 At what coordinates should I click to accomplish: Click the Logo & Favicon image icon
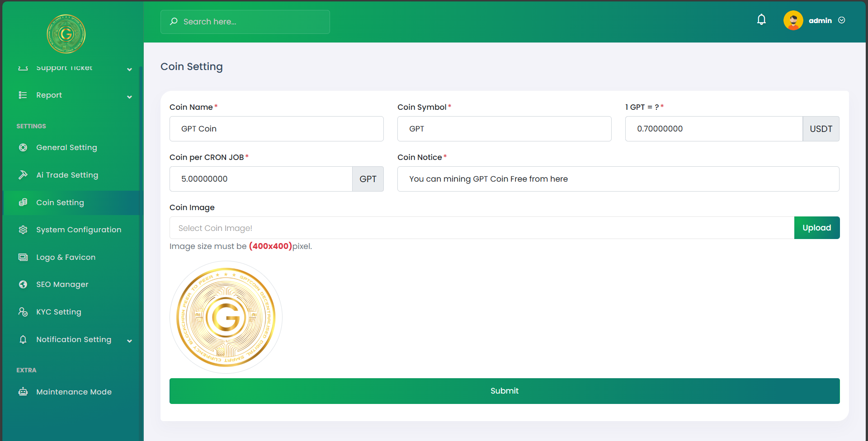23,257
